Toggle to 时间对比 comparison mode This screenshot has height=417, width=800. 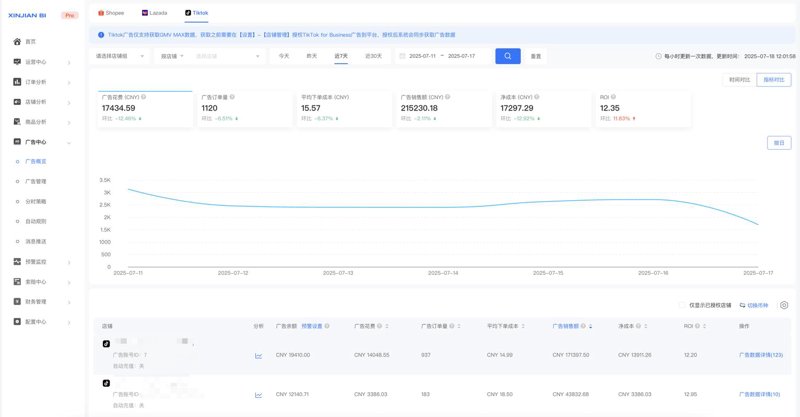point(739,80)
